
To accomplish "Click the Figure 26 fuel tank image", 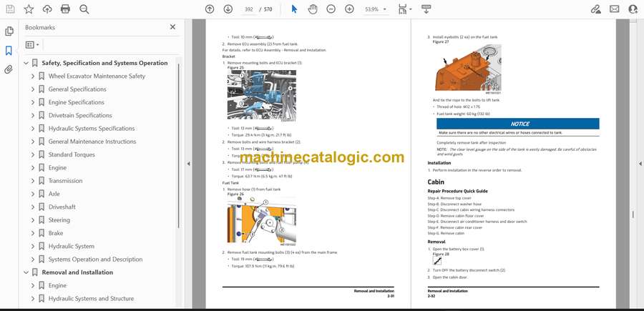I will 262,219.
